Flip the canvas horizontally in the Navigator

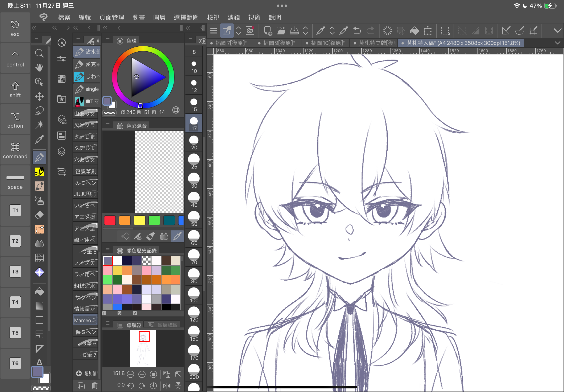(x=167, y=386)
